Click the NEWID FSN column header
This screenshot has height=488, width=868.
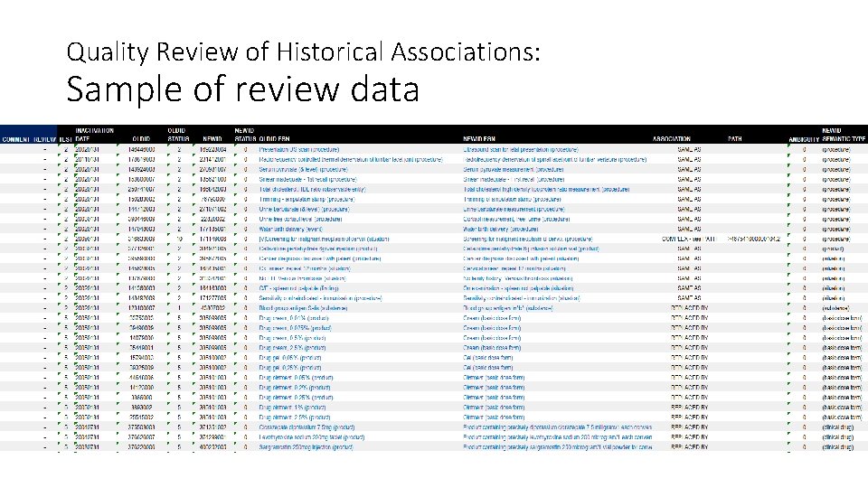click(x=479, y=139)
